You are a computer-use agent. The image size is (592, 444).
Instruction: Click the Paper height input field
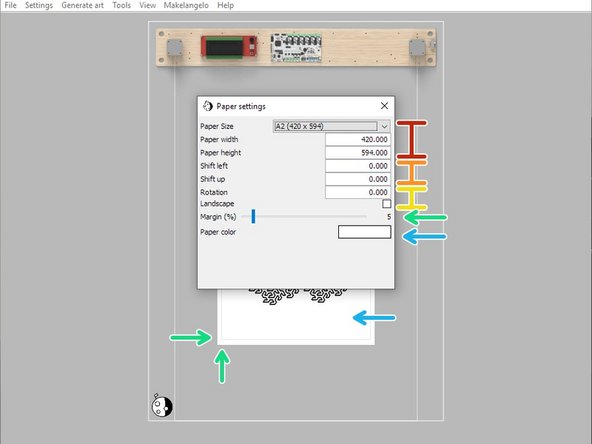(x=358, y=153)
